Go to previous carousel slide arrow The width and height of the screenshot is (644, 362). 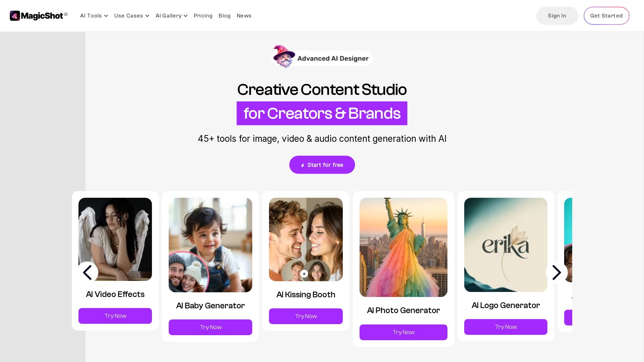(88, 273)
